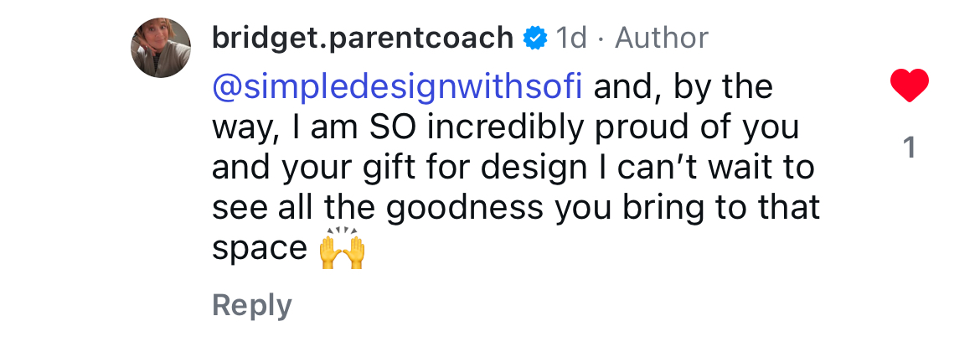Click the word "bring" in the comment
The height and width of the screenshot is (342, 980).
(x=691, y=208)
